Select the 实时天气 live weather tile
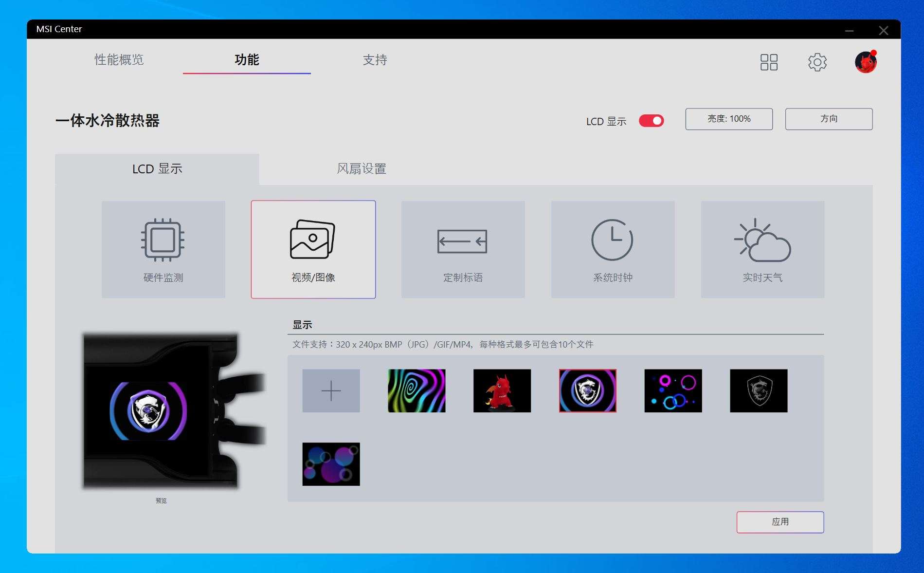 763,249
